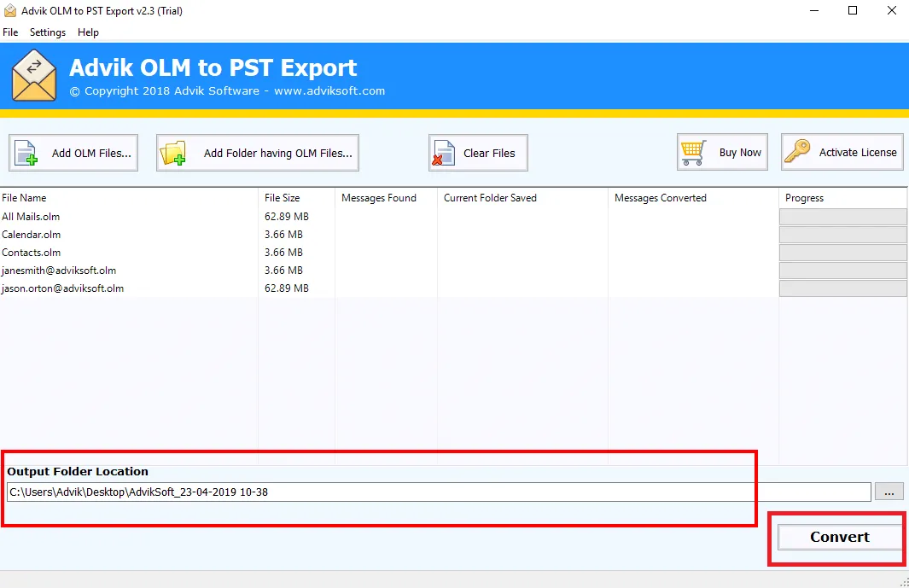Viewport: 909px width, 588px height.
Task: Click the progress bar for janesmith@adviksoft.olm
Action: [843, 271]
